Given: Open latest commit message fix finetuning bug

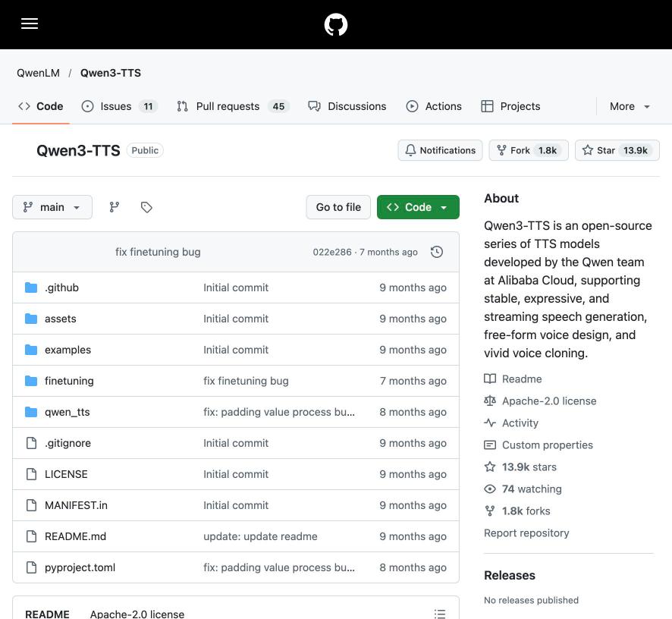Looking at the screenshot, I should click(x=158, y=252).
